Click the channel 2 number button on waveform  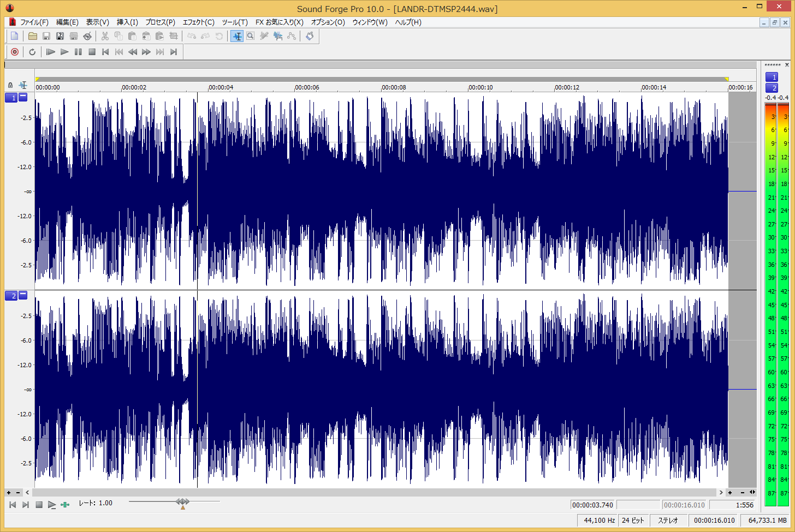11,296
